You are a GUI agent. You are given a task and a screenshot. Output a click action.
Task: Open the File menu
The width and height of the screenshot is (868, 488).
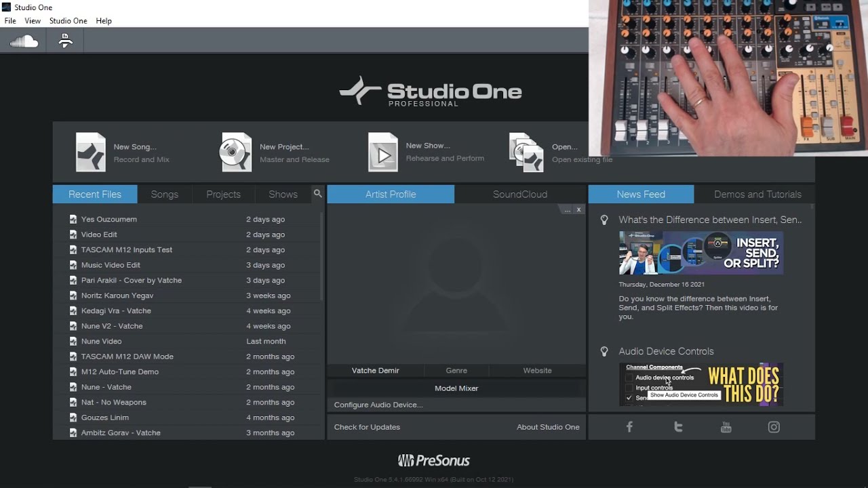(10, 21)
